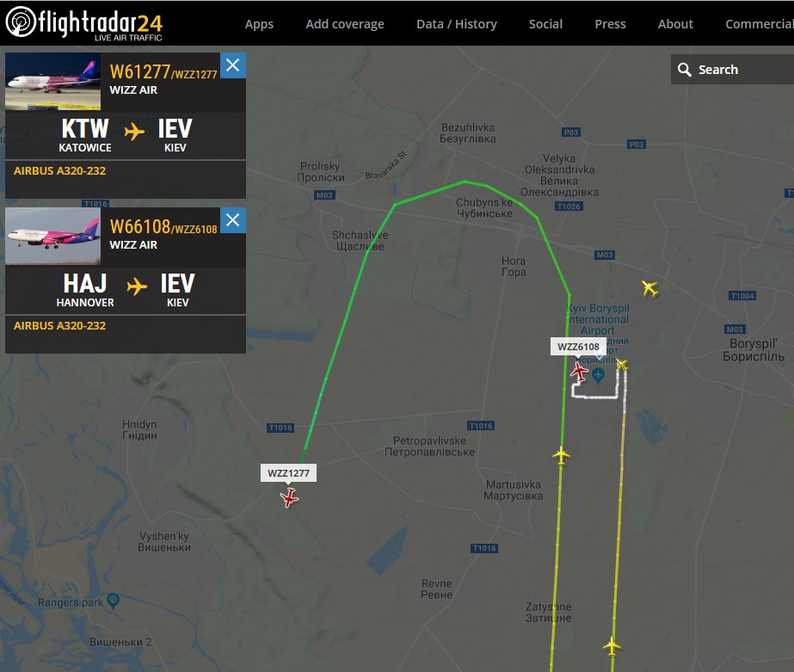
Task: Click the Search input field
Action: click(732, 70)
